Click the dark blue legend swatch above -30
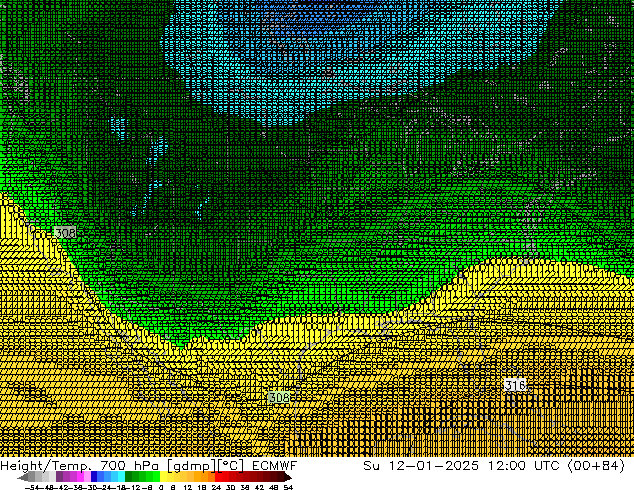Image resolution: width=634 pixels, height=490 pixels. pyautogui.click(x=94, y=476)
